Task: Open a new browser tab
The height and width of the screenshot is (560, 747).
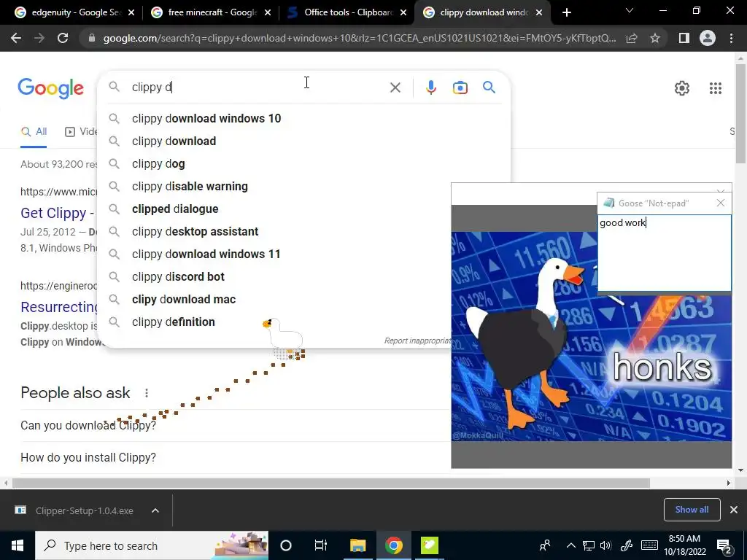Action: 566,13
